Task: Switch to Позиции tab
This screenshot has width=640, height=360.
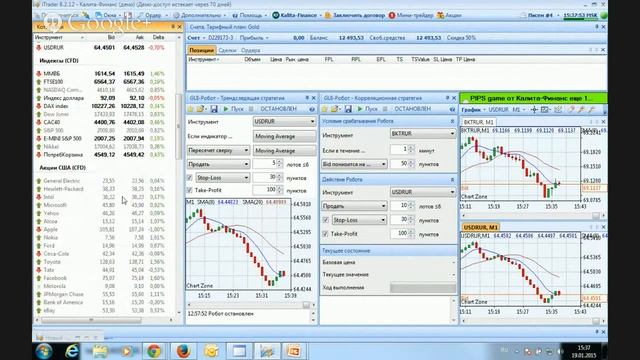Action: (x=201, y=50)
